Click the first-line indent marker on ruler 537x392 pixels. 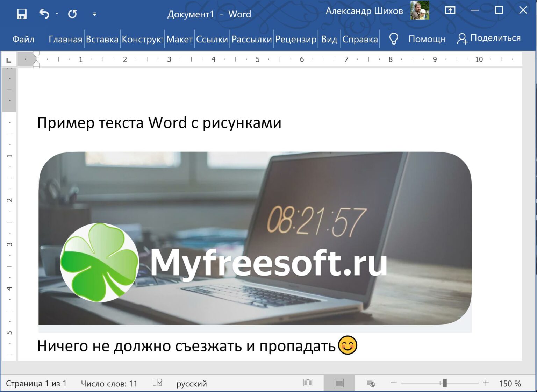tap(36, 55)
